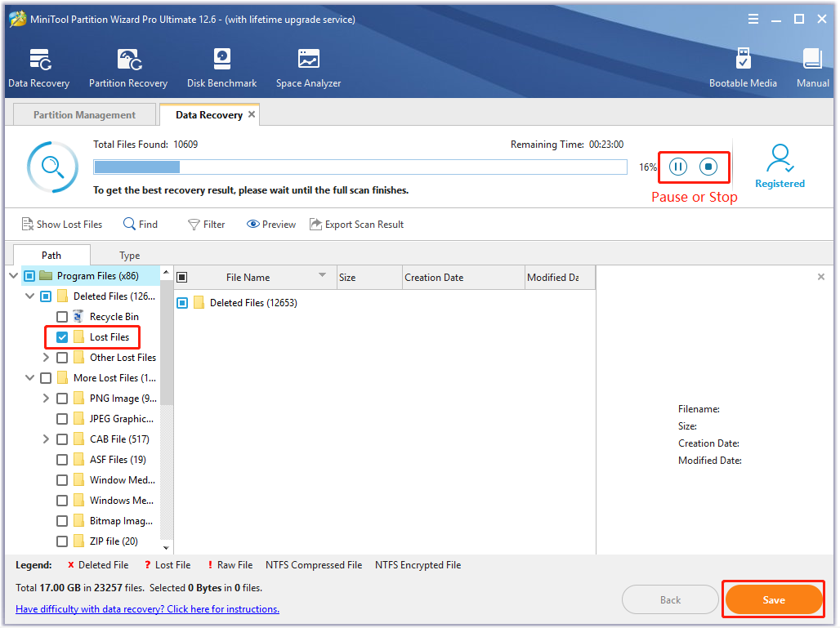Expand the CAB File (517) node
840x628 pixels.
point(46,439)
